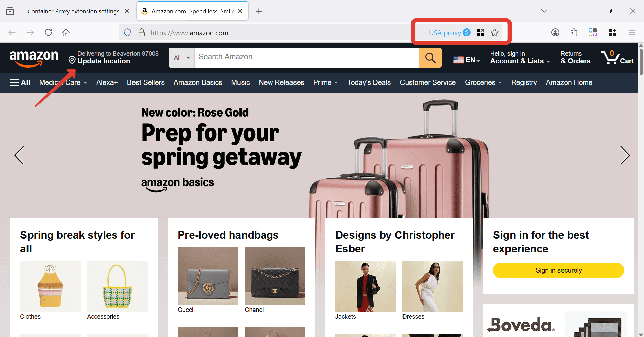Open the Firefox hamburger application menu

pyautogui.click(x=632, y=33)
